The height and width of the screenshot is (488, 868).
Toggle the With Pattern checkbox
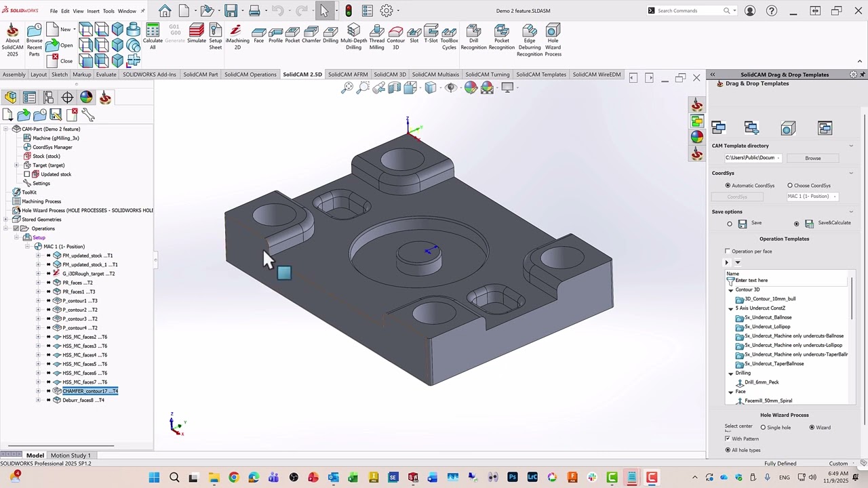(728, 439)
